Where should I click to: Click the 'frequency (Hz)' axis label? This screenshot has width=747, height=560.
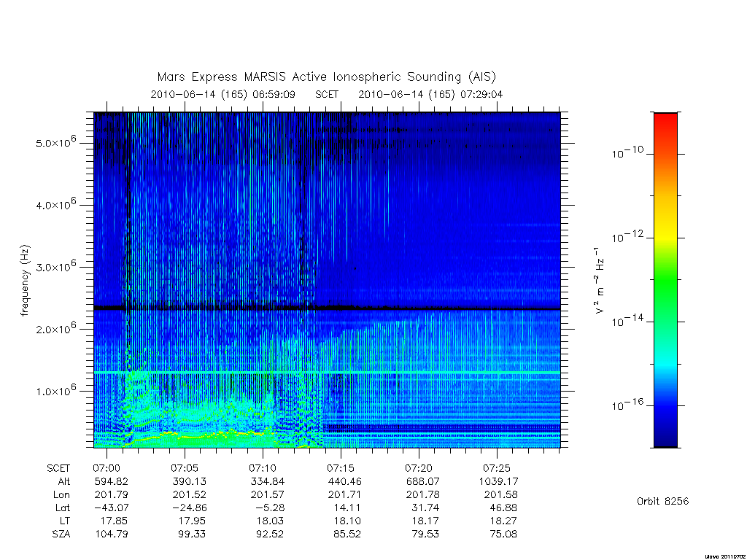pos(25,281)
